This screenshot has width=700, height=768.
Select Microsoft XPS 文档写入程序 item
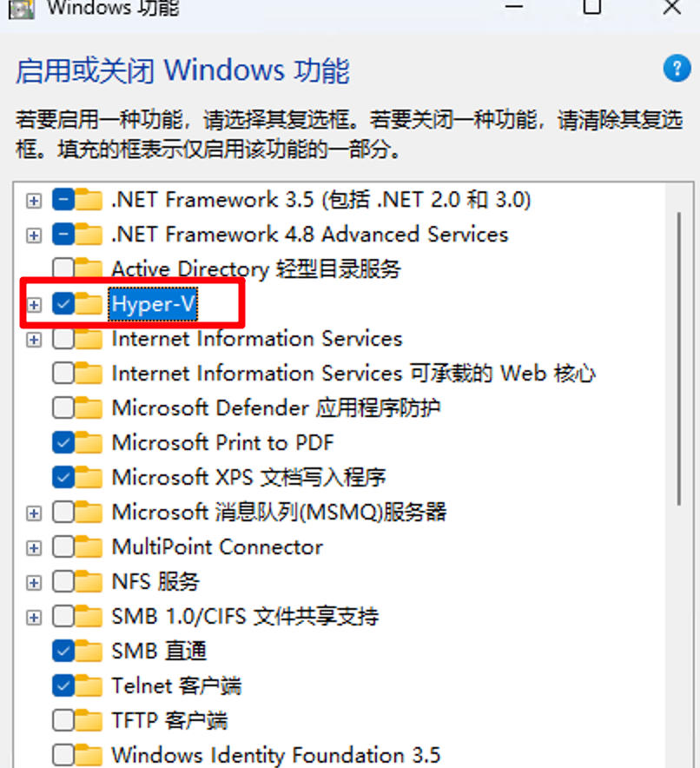tap(248, 478)
